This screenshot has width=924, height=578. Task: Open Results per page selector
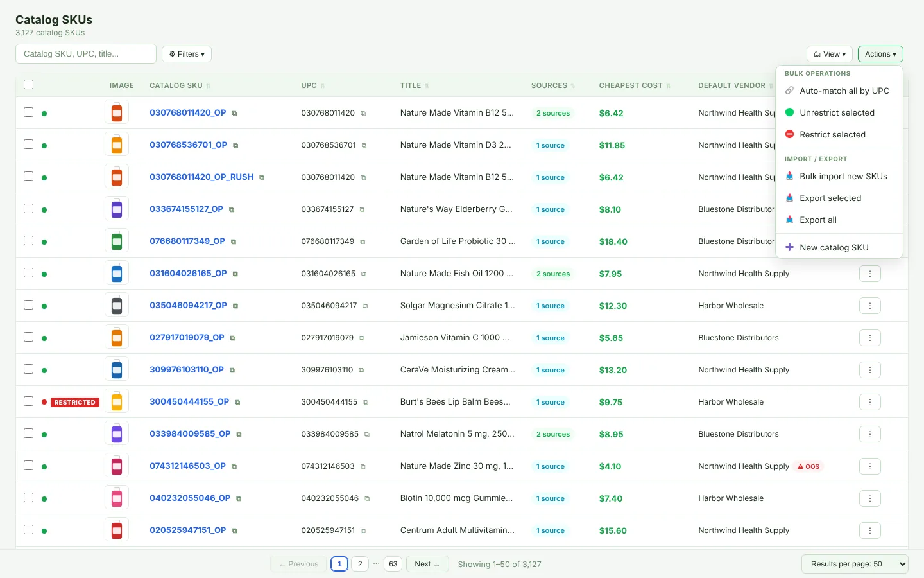pos(855,564)
